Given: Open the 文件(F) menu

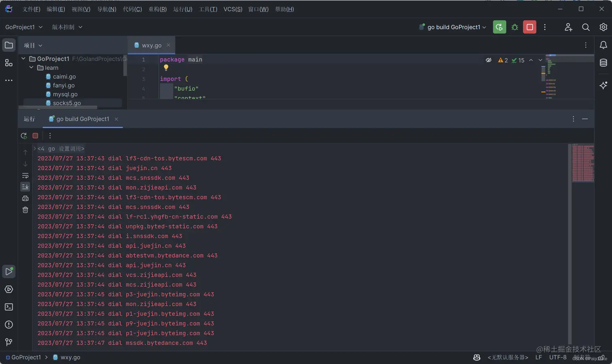Looking at the screenshot, I should (32, 9).
